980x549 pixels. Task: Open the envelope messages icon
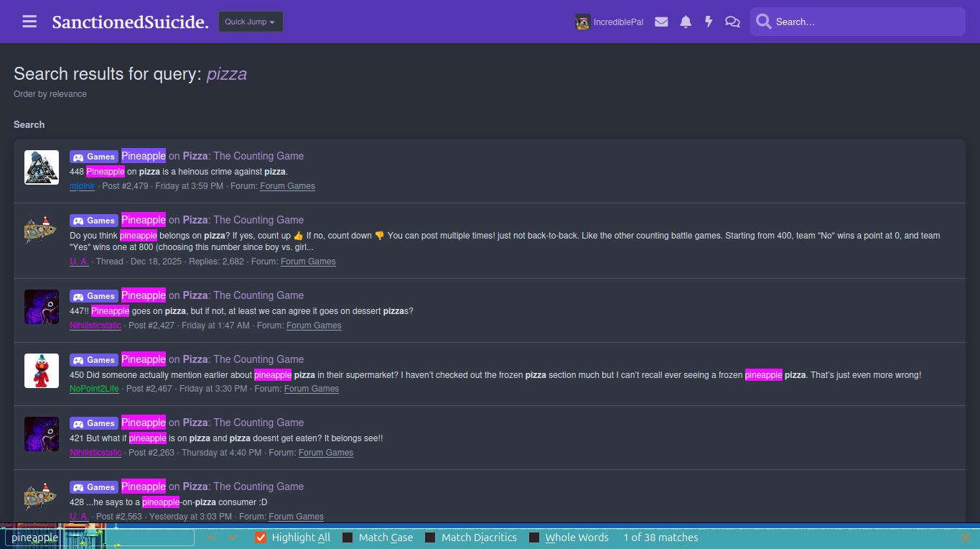(x=661, y=22)
